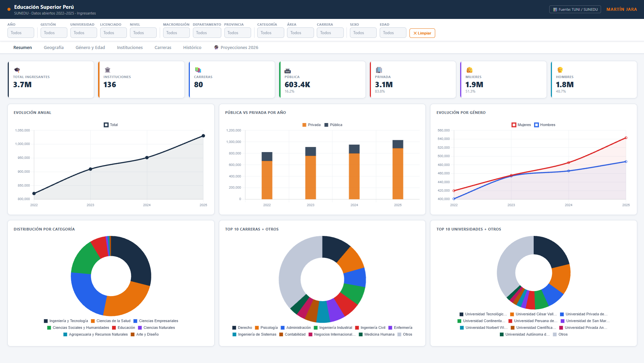Screen dimensions: 644x363
Task: Click the graduation cap icon in Total Ingresantes card
Action: (17, 70)
